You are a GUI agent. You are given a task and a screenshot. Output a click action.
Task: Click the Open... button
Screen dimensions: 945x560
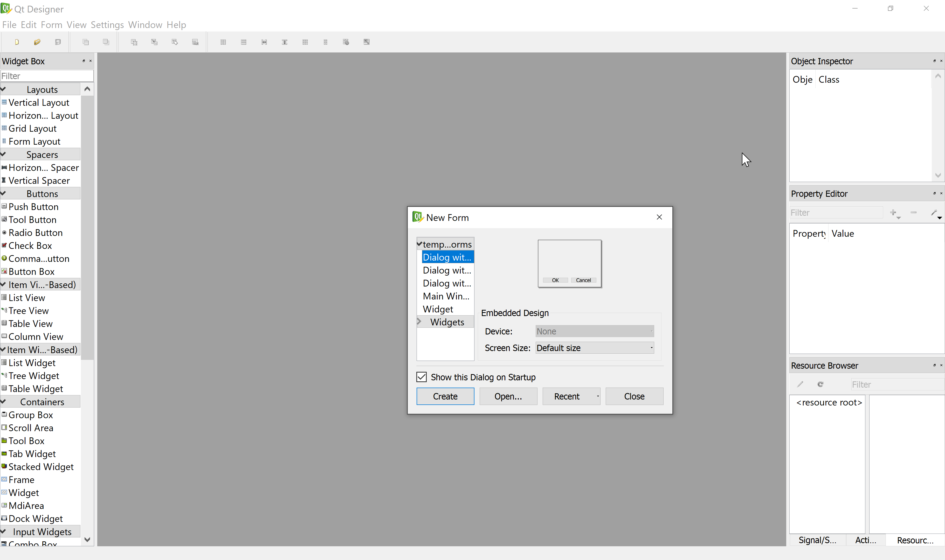508,396
